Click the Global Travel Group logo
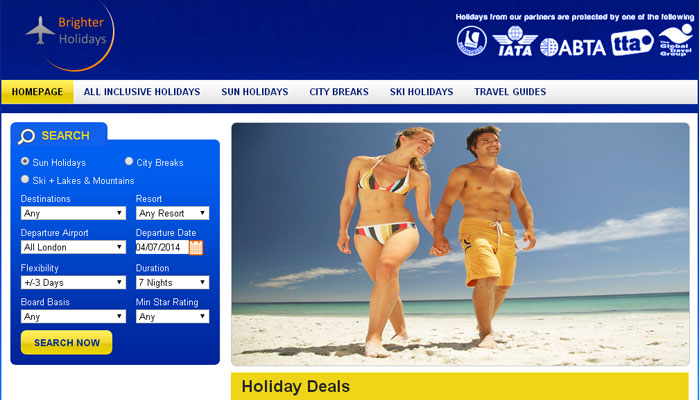Screen dimensions: 700x400 tap(675, 40)
